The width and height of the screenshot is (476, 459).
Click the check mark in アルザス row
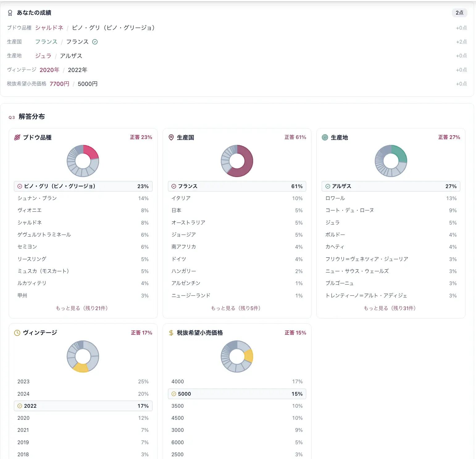[x=328, y=186]
